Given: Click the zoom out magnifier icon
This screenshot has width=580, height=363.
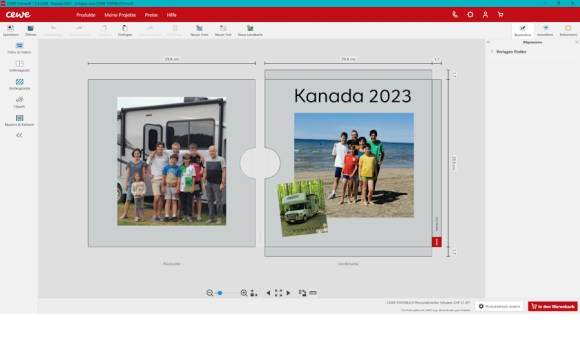Looking at the screenshot, I should click(210, 293).
